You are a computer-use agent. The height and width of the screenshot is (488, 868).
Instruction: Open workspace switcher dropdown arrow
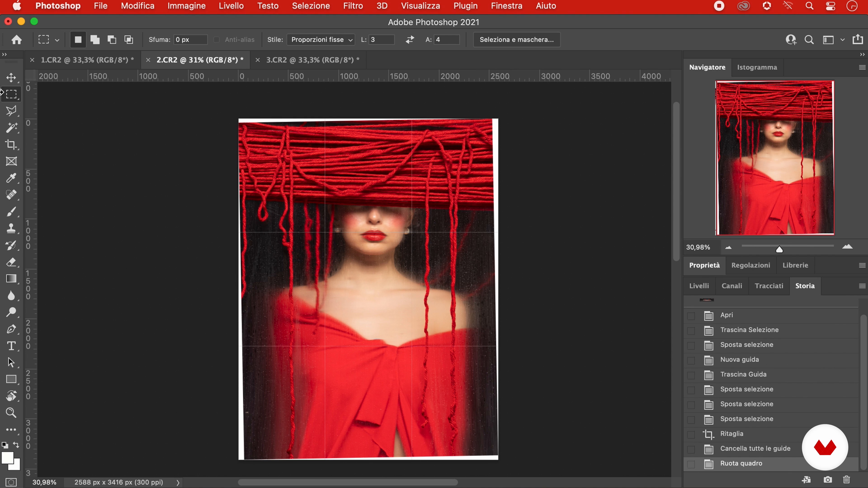point(842,40)
